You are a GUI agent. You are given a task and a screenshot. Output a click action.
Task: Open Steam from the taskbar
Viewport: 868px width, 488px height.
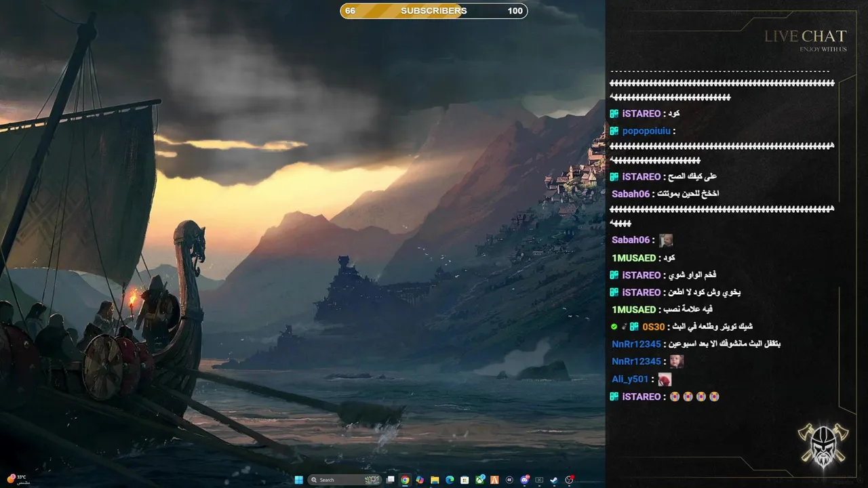tap(554, 480)
